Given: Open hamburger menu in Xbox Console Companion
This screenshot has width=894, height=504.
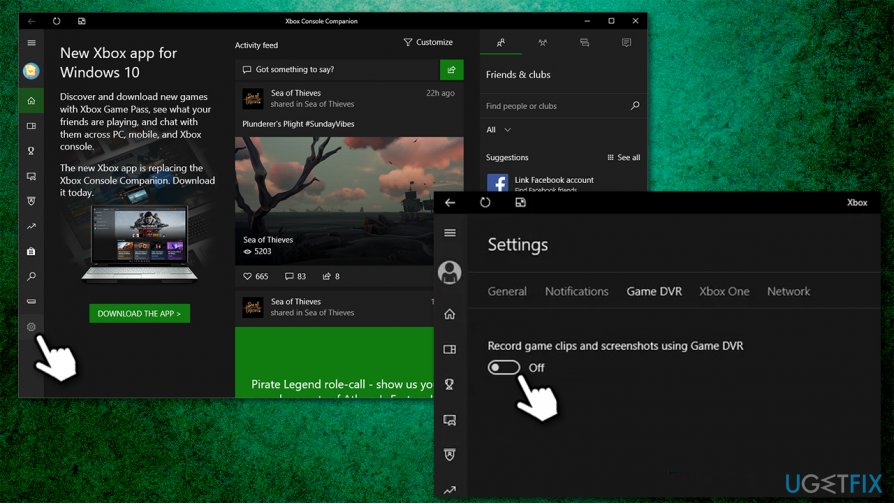Looking at the screenshot, I should point(31,43).
